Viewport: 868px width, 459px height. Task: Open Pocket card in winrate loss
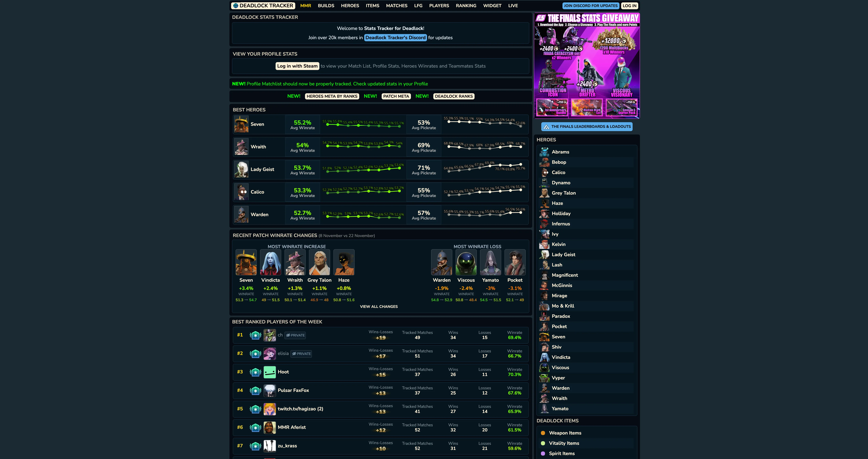pyautogui.click(x=515, y=276)
